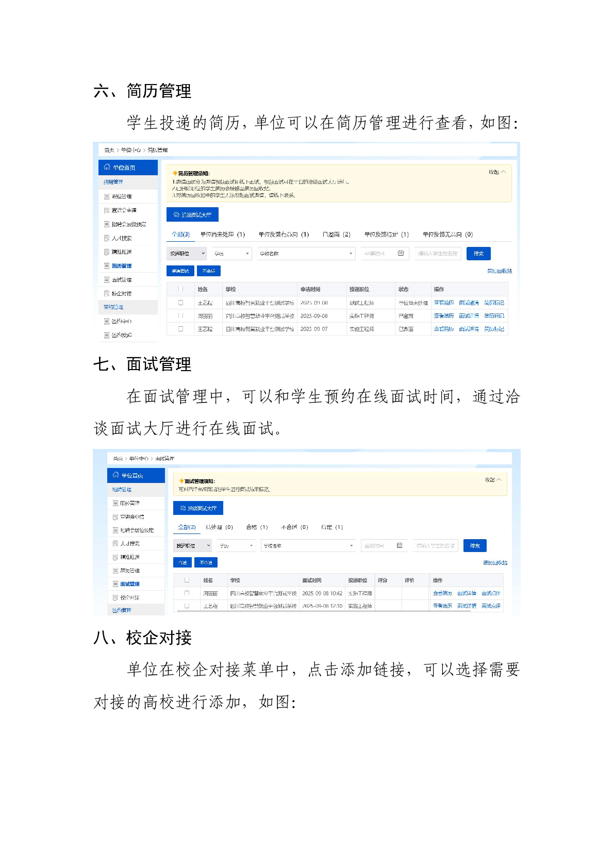Click icon beside highlighted 面试管理 sidebar item
The height and width of the screenshot is (868, 614).
pyautogui.click(x=115, y=584)
